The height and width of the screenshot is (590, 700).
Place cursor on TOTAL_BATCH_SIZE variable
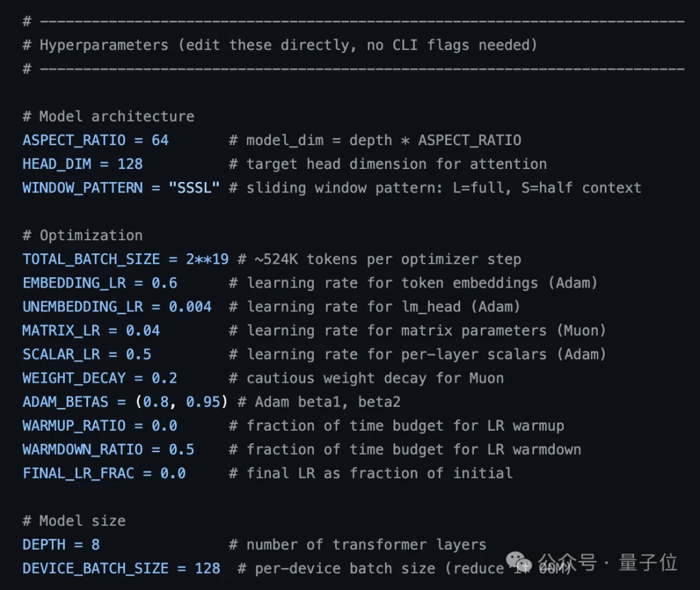pos(91,260)
